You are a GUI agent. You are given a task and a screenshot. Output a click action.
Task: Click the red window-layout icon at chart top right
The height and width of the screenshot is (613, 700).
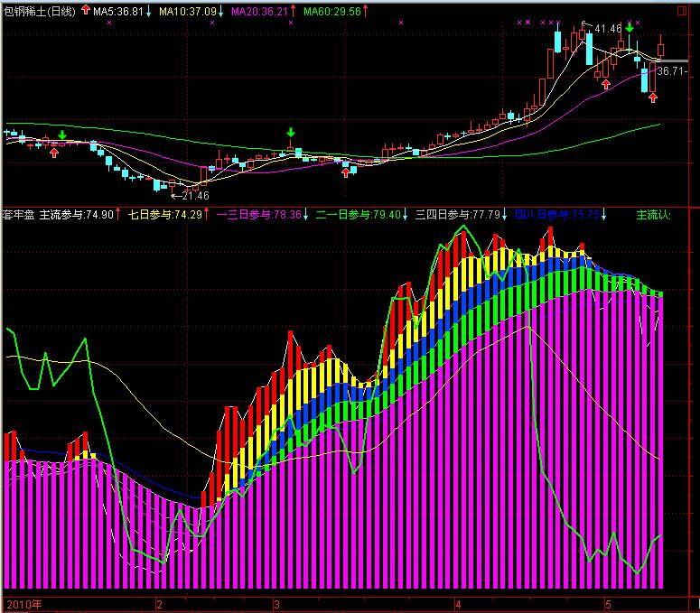[x=682, y=11]
